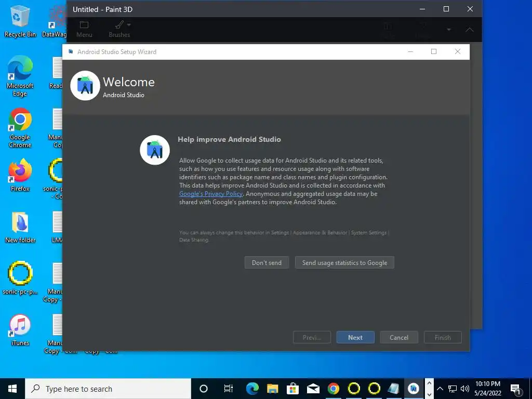Click the Setup Wizard title bar icon
The height and width of the screenshot is (399, 532).
71,51
